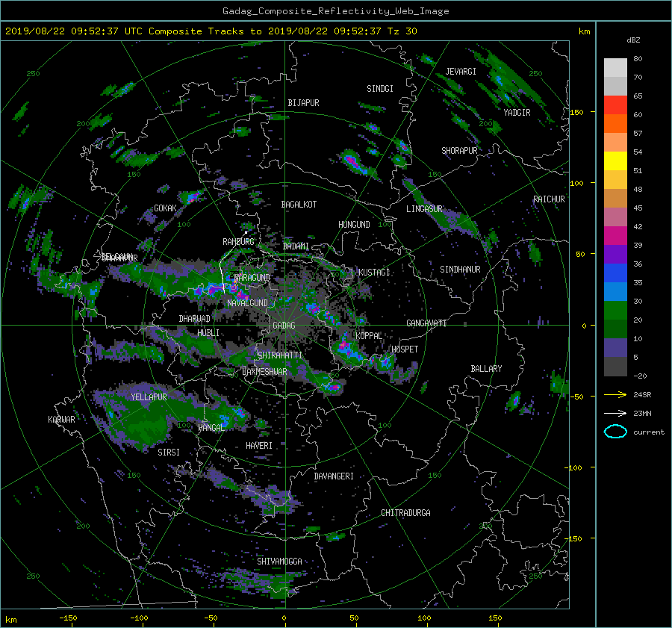Pick the dark orange swatch beside 60 dBZ
Viewport: 672px width, 628px height.
tap(615, 124)
